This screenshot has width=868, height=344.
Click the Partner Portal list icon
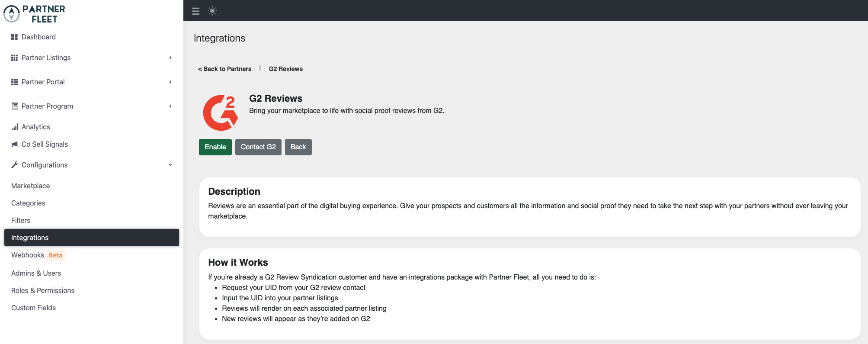click(15, 82)
